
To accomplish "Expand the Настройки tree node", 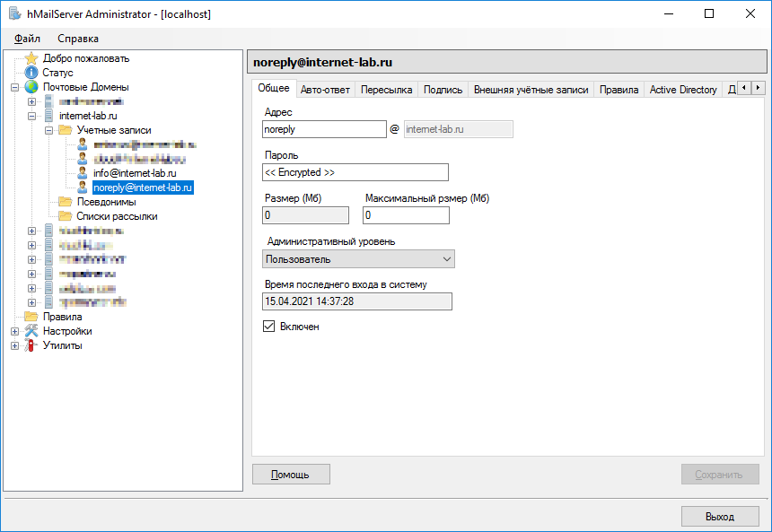I will [14, 331].
